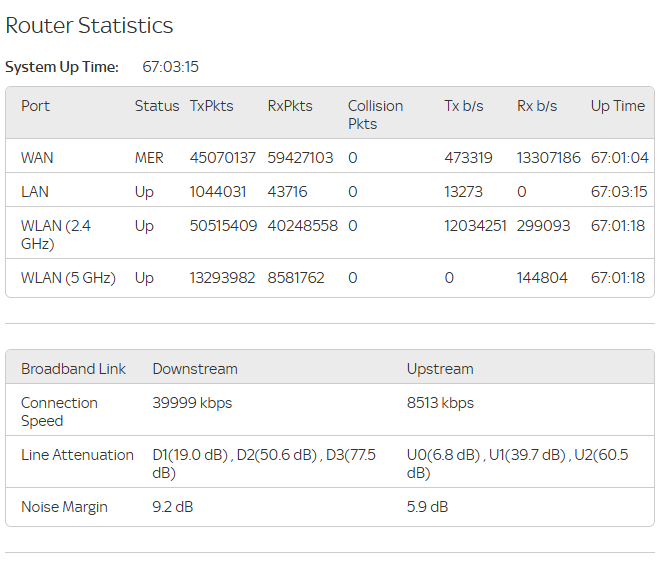Click WAN up time 67:01:04

click(620, 158)
